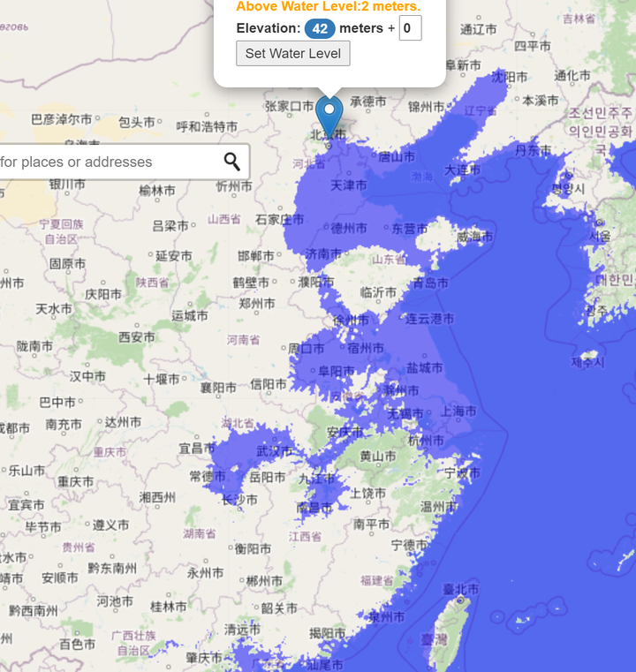Click the places or addresses search field
Image resolution: width=636 pixels, height=672 pixels.
(x=124, y=162)
